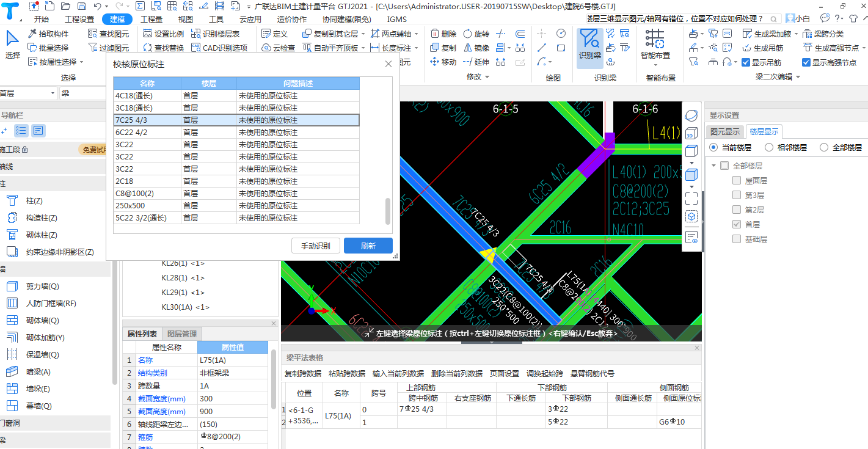Select 当前楼层 radio button
This screenshot has width=868, height=449.
pos(713,147)
